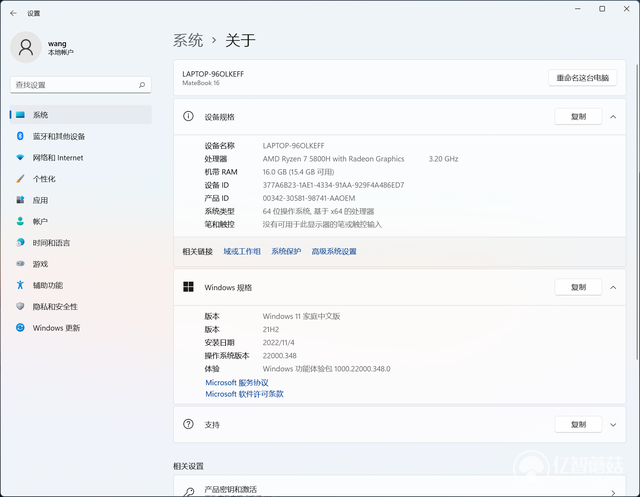Select the 64 位操作系统 system type text
640x497 pixels.
pyautogui.click(x=318, y=211)
